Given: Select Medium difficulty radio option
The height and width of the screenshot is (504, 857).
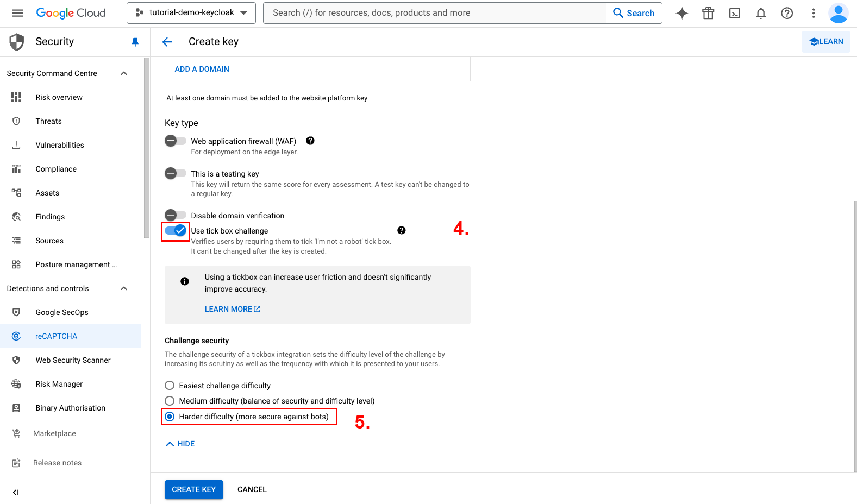Looking at the screenshot, I should coord(170,401).
